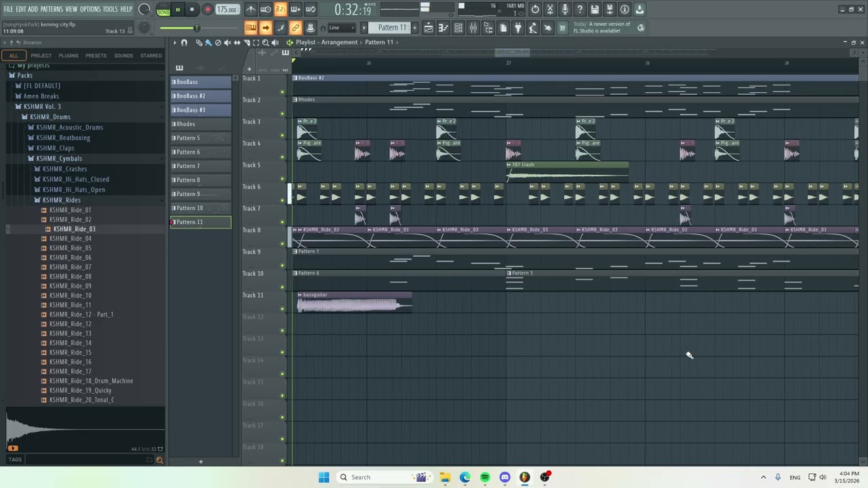Toggle the countdown before recording icon

[281, 9]
